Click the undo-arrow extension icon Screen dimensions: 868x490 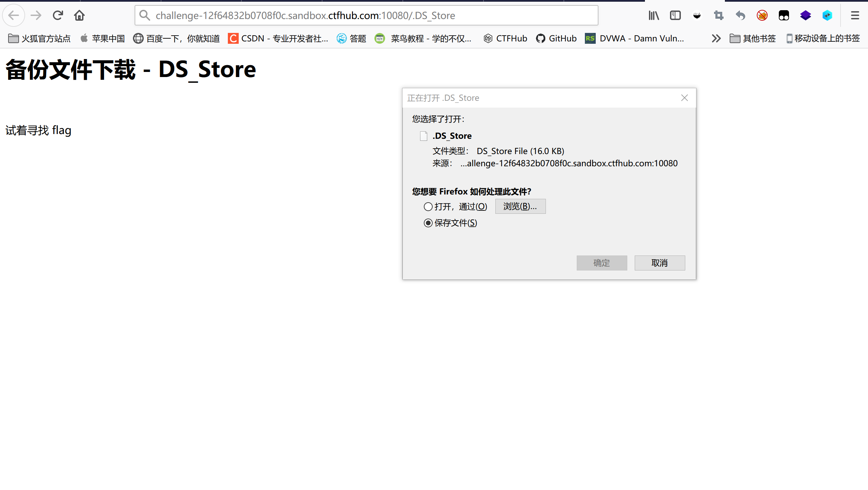pyautogui.click(x=740, y=15)
